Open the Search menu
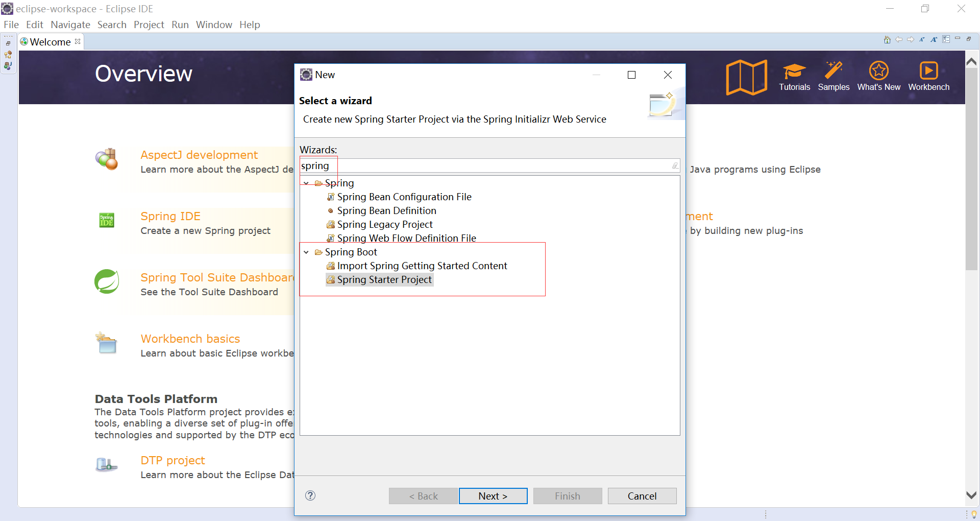Image resolution: width=980 pixels, height=521 pixels. [112, 25]
